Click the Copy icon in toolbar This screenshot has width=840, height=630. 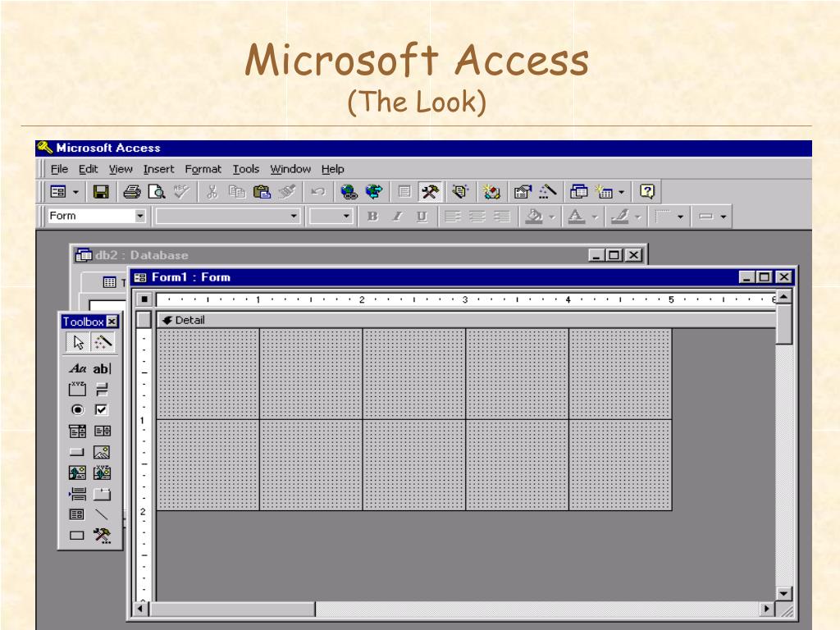point(237,192)
